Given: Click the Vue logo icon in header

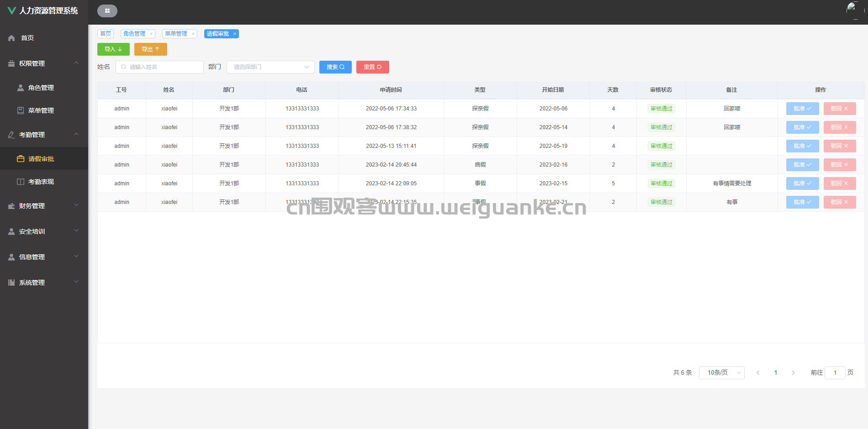Looking at the screenshot, I should [12, 10].
